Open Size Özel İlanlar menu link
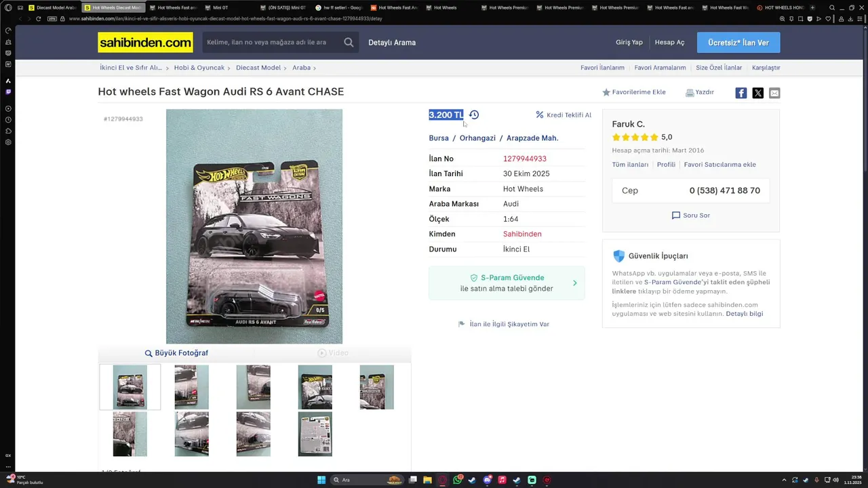 (719, 68)
